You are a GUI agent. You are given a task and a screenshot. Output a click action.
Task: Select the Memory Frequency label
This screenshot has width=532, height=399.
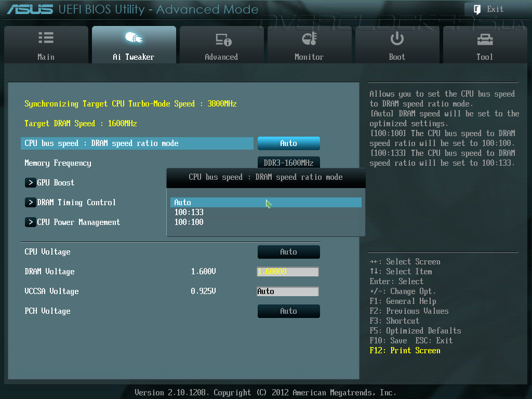click(x=58, y=163)
